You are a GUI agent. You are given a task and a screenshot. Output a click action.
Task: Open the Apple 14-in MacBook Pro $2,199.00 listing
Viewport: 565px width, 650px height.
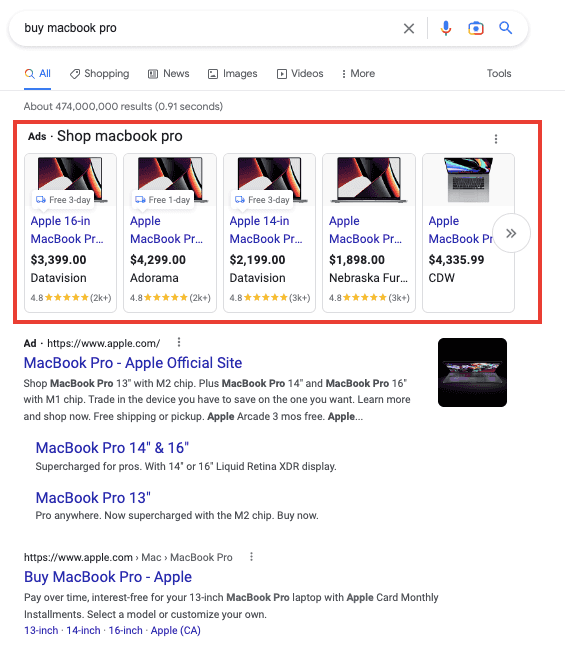point(266,230)
